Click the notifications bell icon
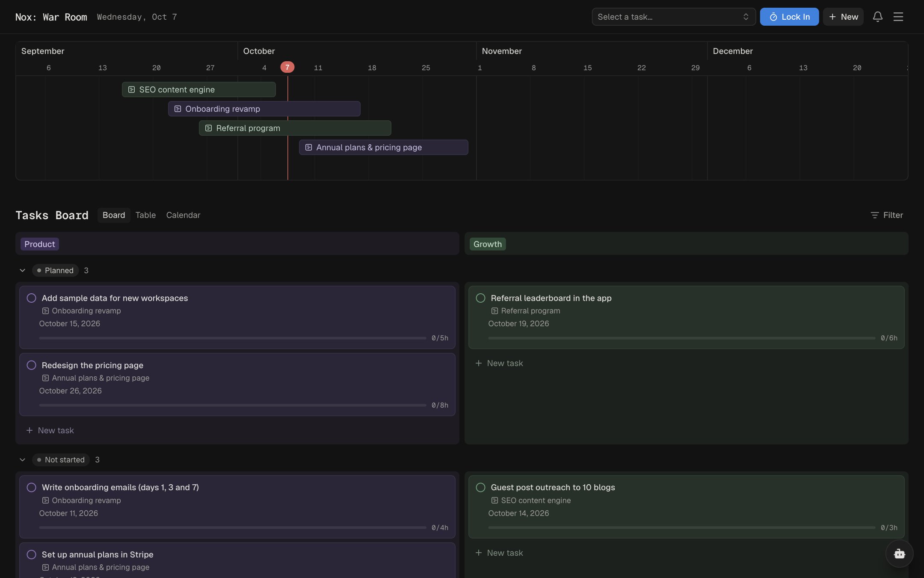 pyautogui.click(x=877, y=17)
